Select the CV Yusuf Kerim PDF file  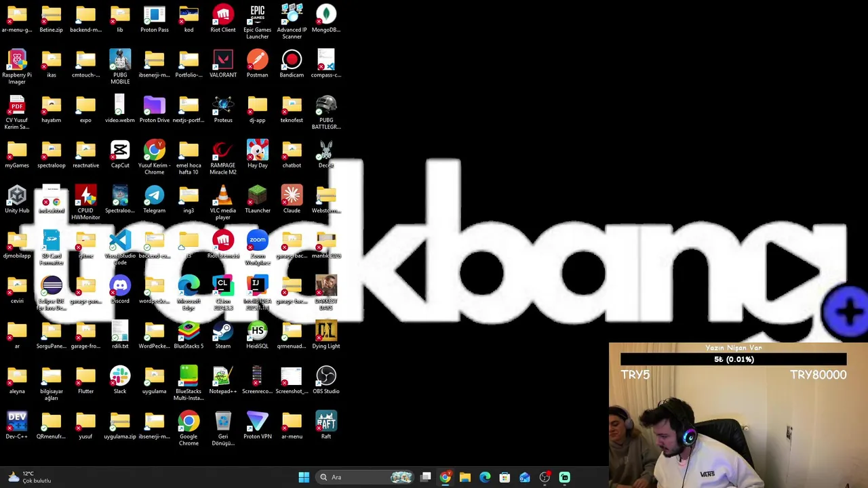pos(17,113)
